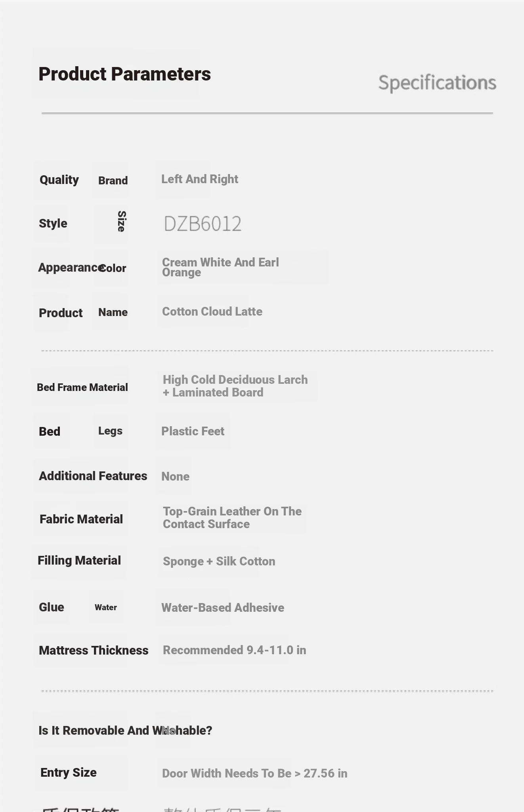The width and height of the screenshot is (524, 812).
Task: Click the Cotton Cloud Latte product name
Action: click(x=212, y=312)
